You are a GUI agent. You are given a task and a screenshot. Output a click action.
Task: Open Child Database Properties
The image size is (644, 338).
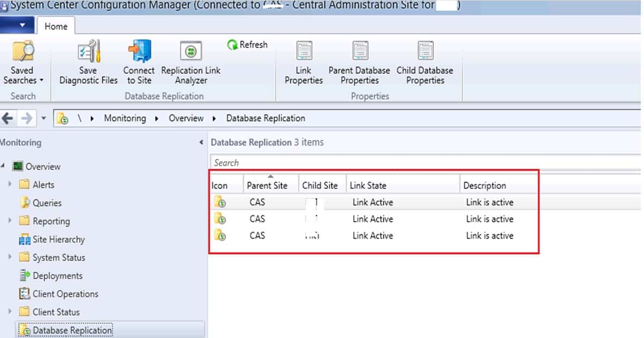(425, 63)
